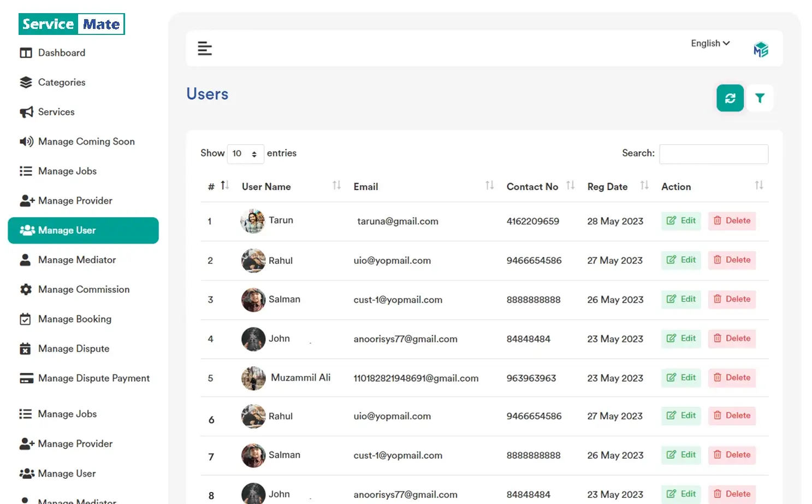This screenshot has width=812, height=504.
Task: Delete the user Muzammil Ali
Action: (x=732, y=377)
